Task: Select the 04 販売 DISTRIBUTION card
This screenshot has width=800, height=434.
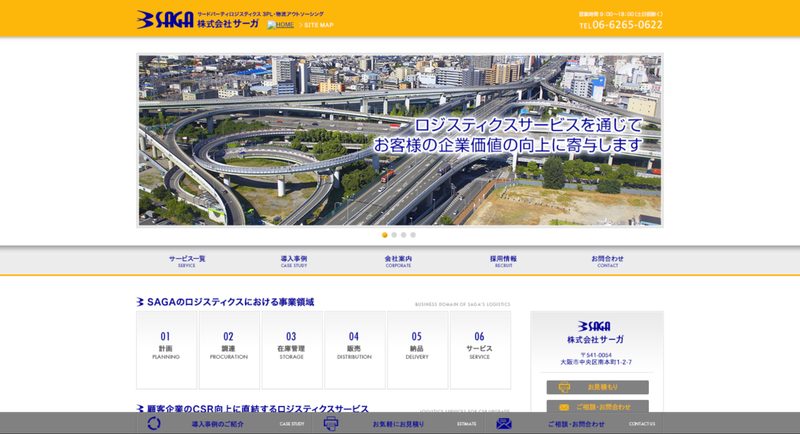Action: tap(355, 350)
